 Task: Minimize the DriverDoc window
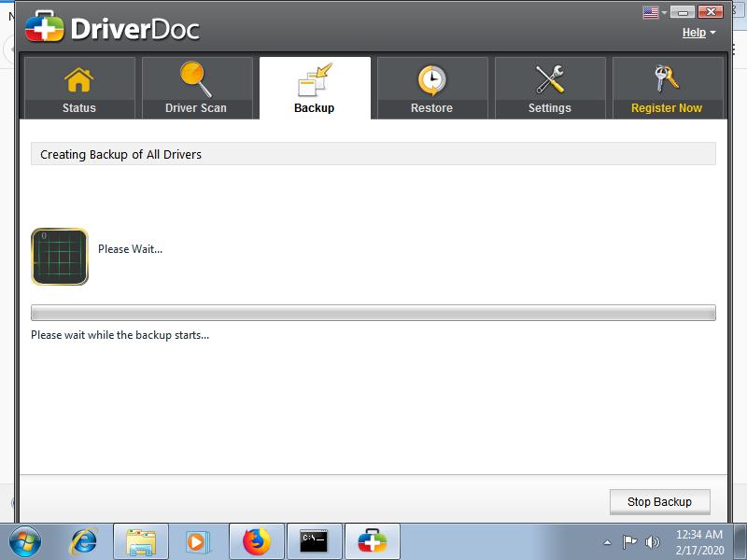pos(683,12)
